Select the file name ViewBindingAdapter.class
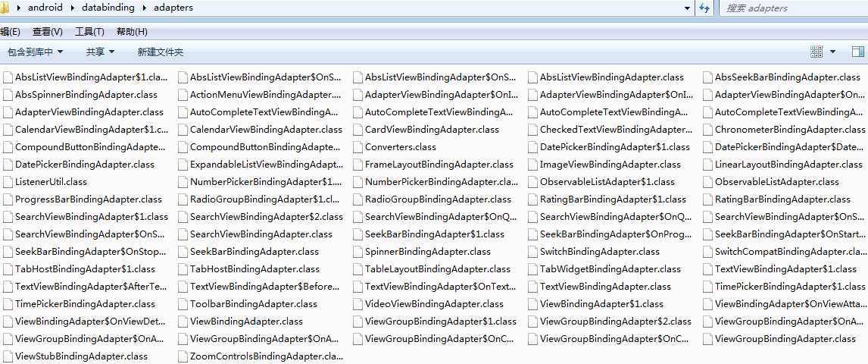The height and width of the screenshot is (364, 868). [x=246, y=322]
